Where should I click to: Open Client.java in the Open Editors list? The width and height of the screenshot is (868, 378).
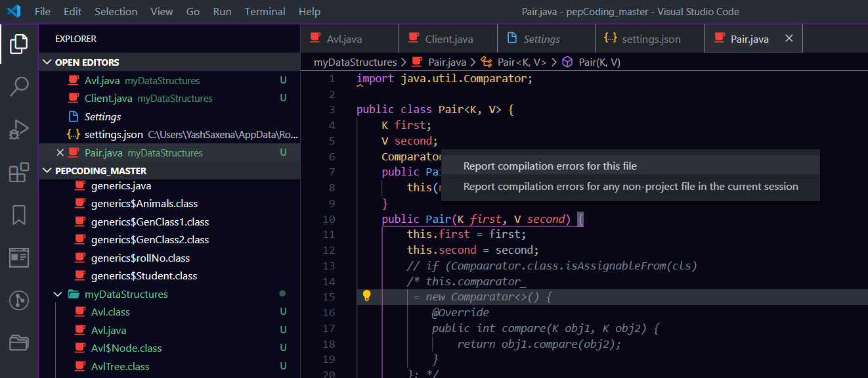click(x=169, y=98)
